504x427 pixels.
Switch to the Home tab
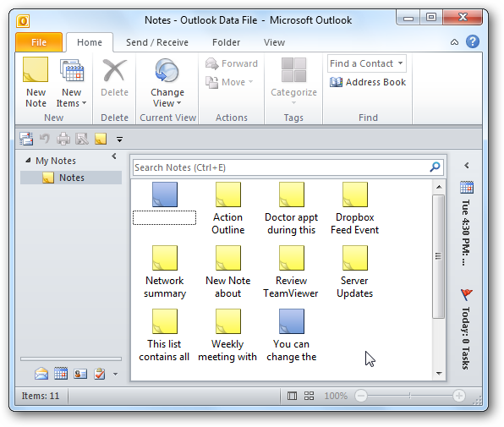tap(90, 42)
